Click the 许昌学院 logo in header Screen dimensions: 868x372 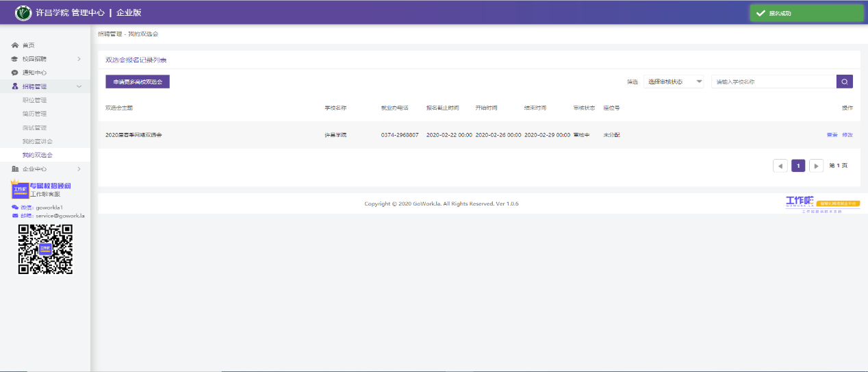click(25, 12)
